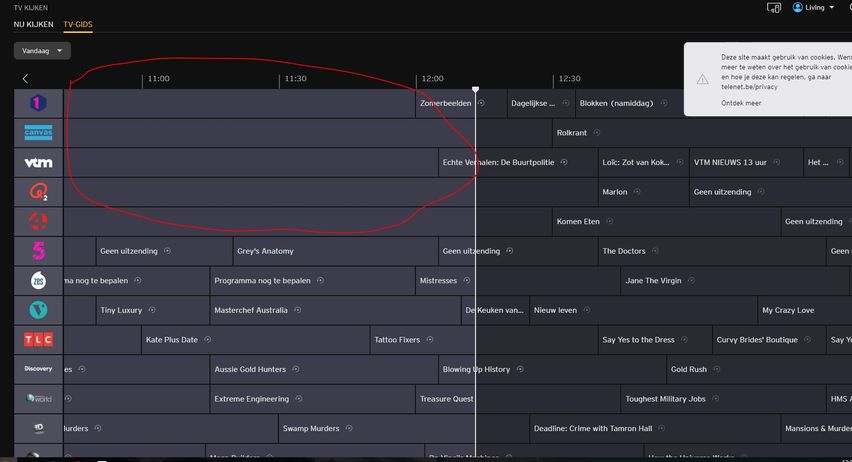
Task: Expand the Living profile dropdown arrow
Action: [x=831, y=8]
